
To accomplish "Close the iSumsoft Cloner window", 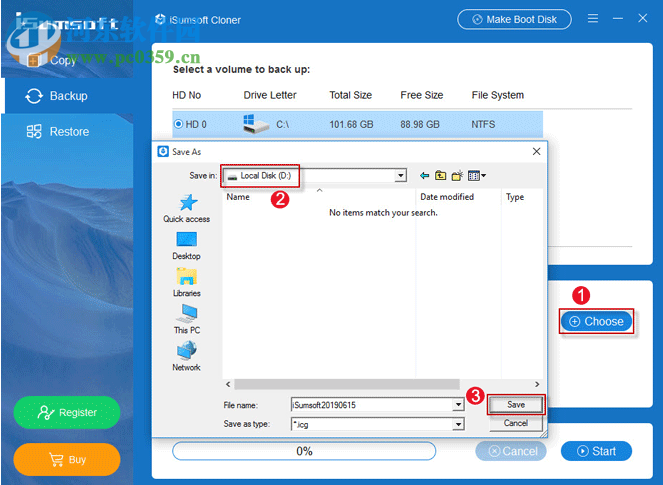I will (x=643, y=18).
